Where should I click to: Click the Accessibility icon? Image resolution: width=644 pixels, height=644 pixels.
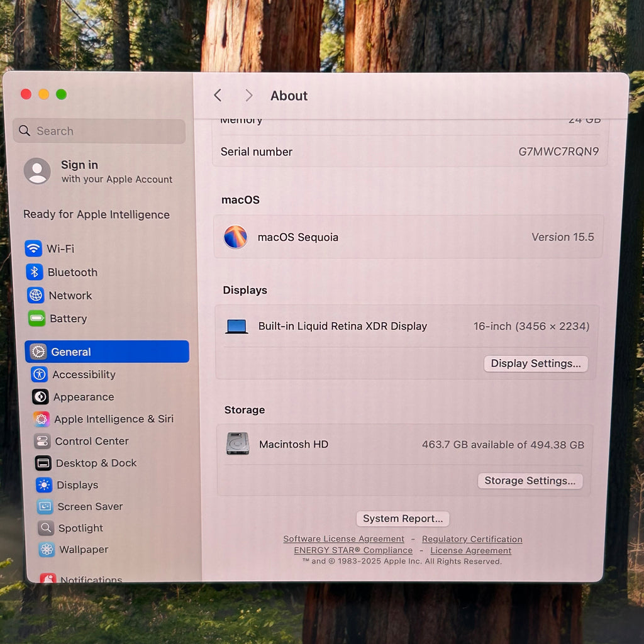pyautogui.click(x=40, y=374)
